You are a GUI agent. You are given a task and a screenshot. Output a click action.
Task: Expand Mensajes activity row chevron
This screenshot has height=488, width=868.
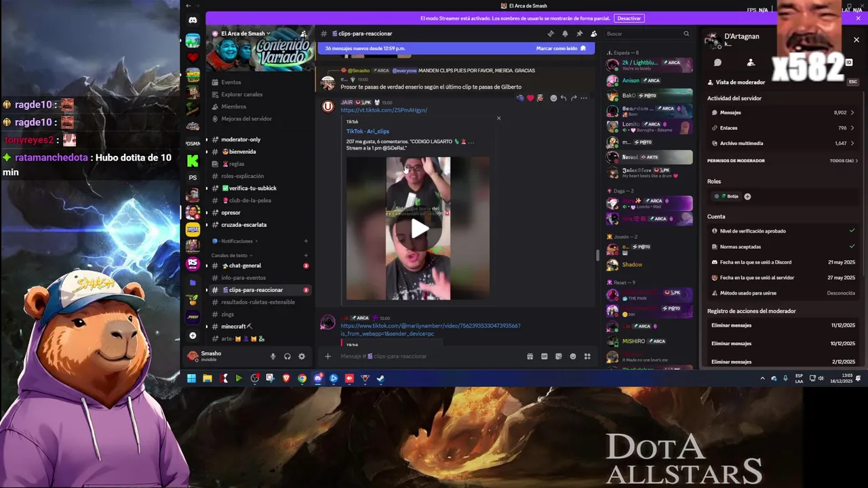click(x=852, y=113)
